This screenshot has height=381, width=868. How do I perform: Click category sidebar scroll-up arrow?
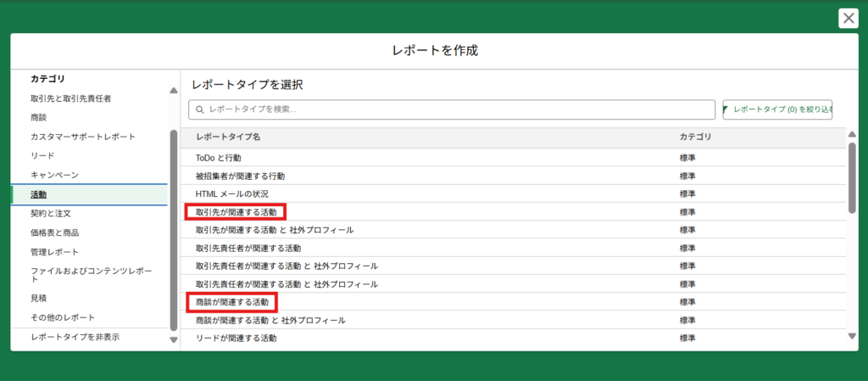pyautogui.click(x=174, y=90)
